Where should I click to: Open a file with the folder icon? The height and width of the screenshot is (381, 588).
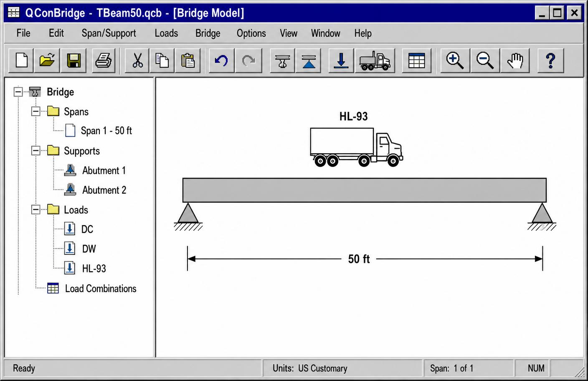tap(47, 61)
